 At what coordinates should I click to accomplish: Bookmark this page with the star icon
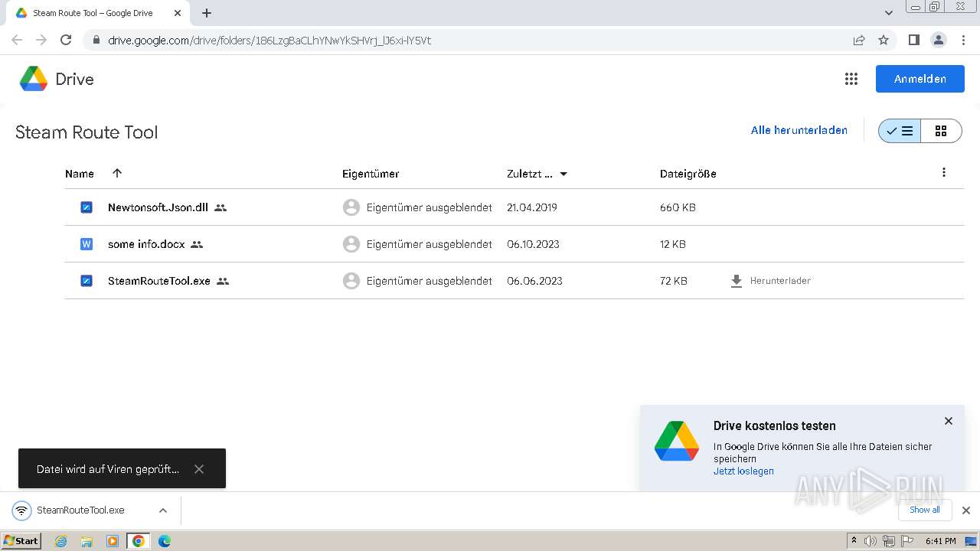[884, 40]
